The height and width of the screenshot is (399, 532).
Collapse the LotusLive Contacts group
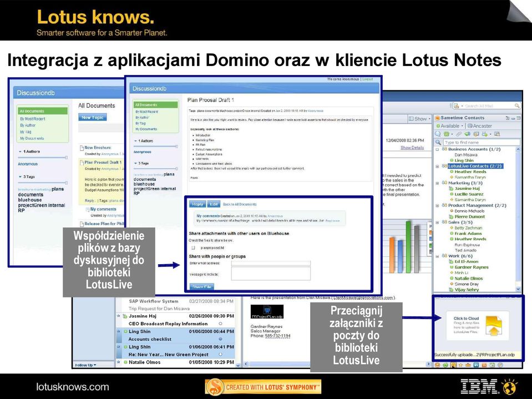437,166
